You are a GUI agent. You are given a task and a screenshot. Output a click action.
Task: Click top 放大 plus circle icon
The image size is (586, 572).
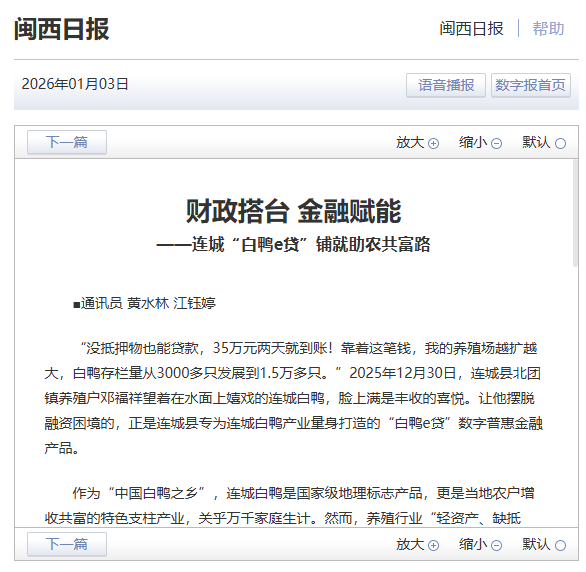pos(433,143)
